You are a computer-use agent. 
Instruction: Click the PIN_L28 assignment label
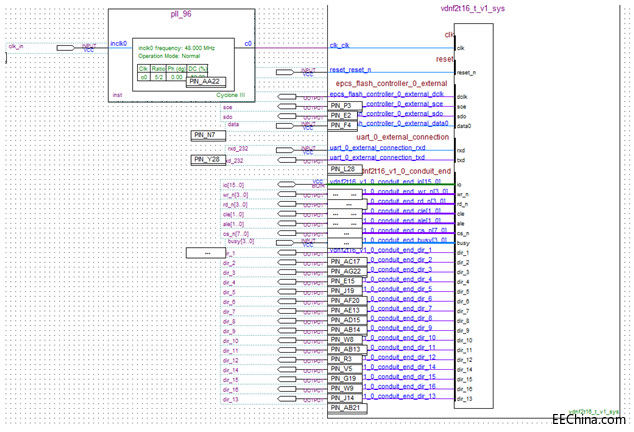[x=345, y=169]
